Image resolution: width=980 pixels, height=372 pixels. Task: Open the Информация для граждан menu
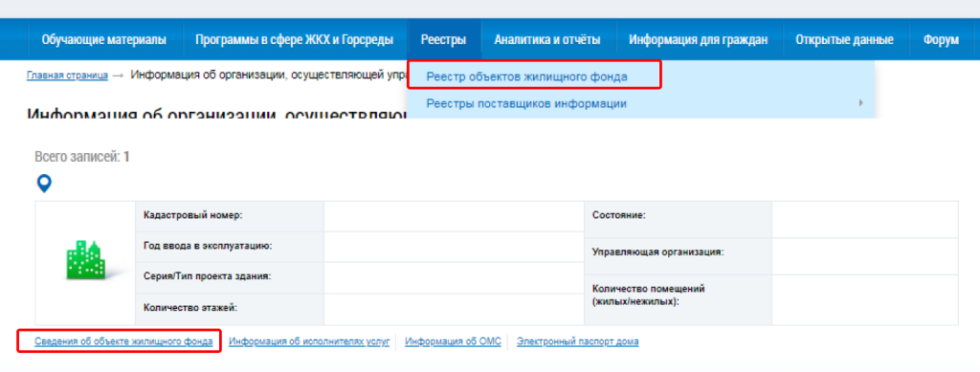[x=698, y=40]
